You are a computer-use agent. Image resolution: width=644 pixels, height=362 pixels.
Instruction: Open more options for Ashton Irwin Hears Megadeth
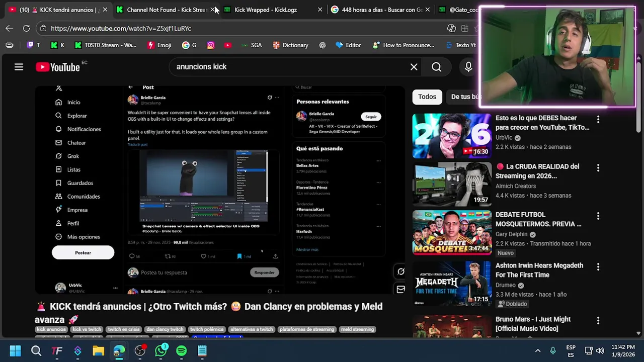click(x=598, y=267)
